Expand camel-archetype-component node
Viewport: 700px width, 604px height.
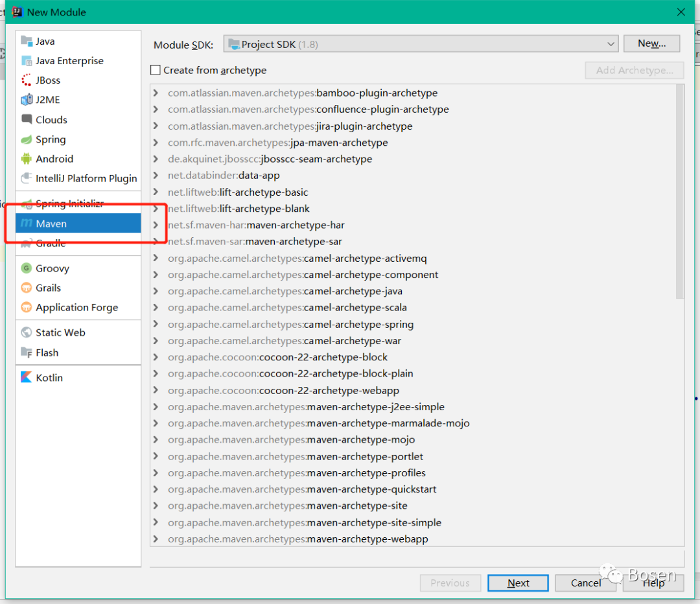tap(156, 275)
